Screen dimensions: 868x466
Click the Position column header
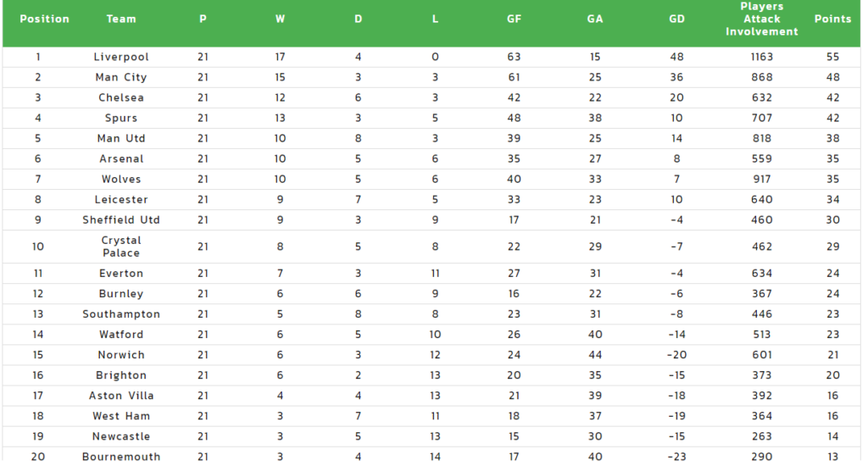click(44, 19)
